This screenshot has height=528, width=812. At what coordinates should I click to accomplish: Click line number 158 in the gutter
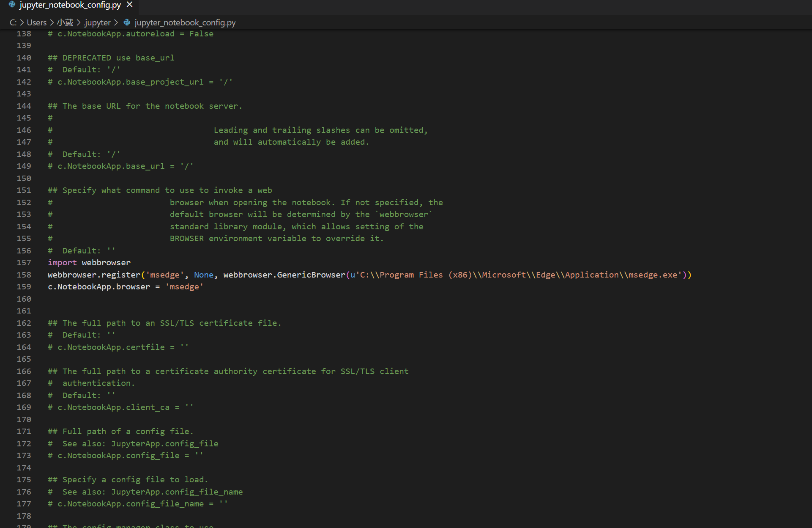24,275
